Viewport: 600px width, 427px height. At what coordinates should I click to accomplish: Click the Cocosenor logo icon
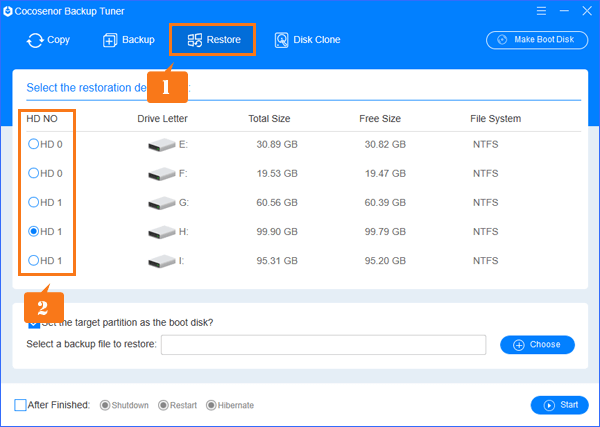tap(7, 11)
